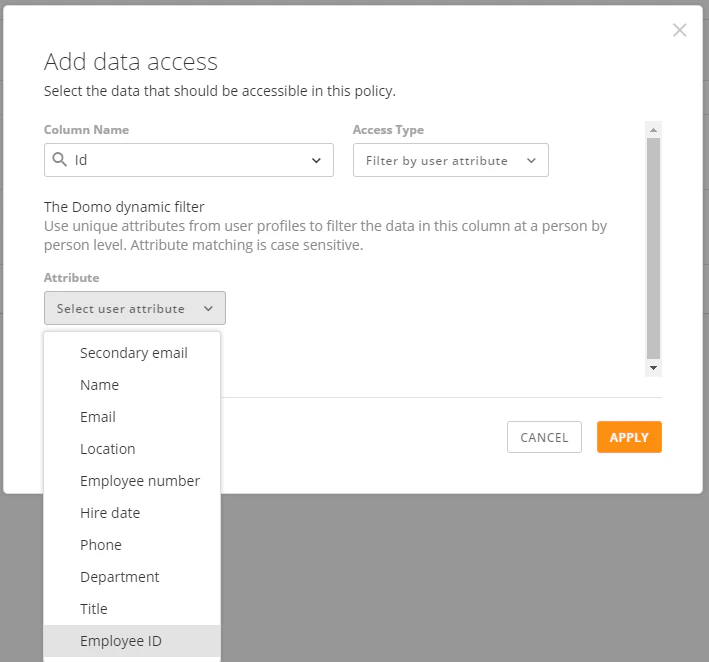
Task: Click scrollbar down arrow in dialog
Action: [x=653, y=368]
